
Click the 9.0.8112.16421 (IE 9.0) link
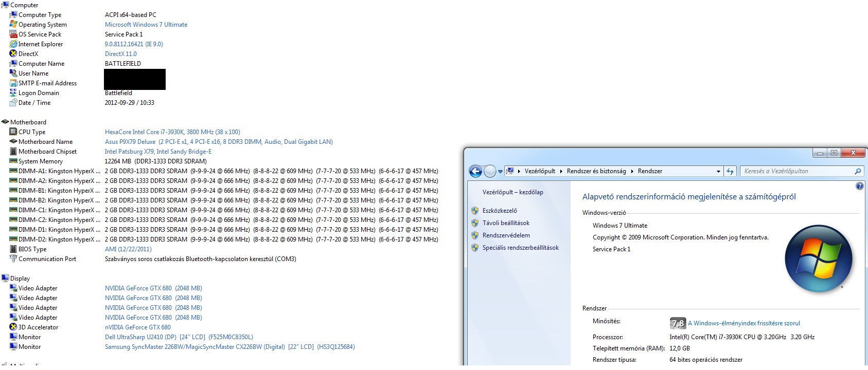point(134,44)
